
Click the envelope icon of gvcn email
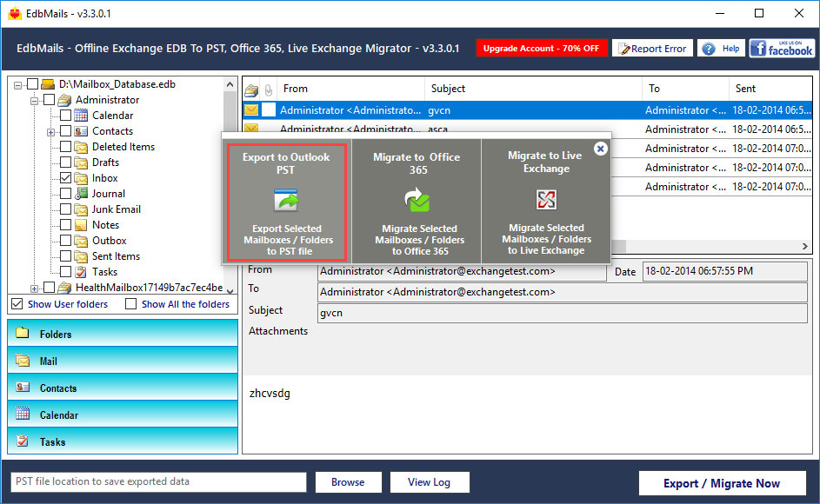[x=251, y=109]
